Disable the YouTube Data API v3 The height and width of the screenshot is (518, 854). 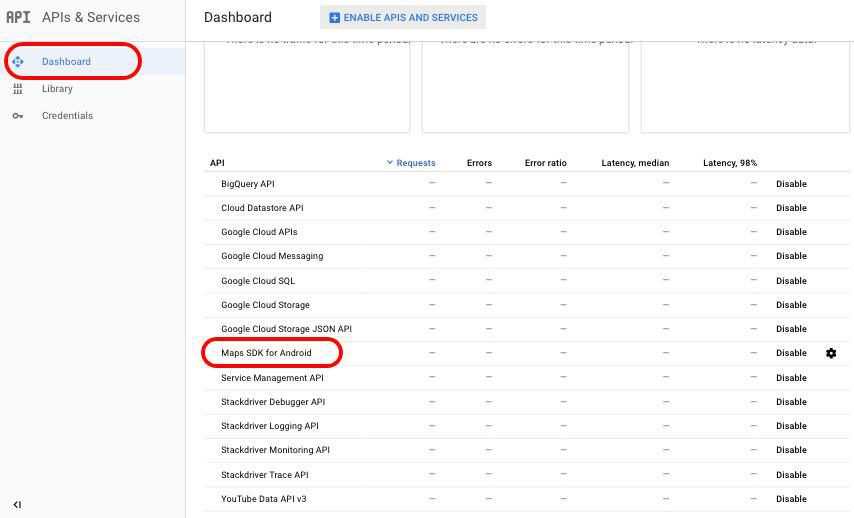791,499
